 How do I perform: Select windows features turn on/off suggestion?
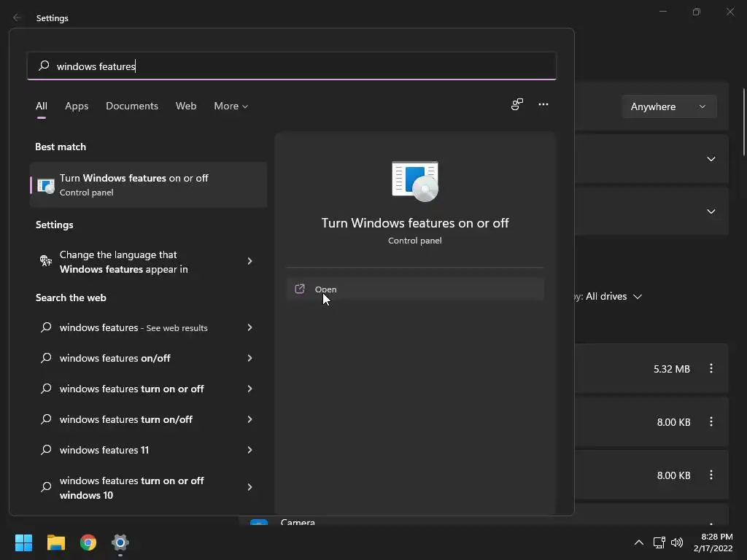(148, 419)
